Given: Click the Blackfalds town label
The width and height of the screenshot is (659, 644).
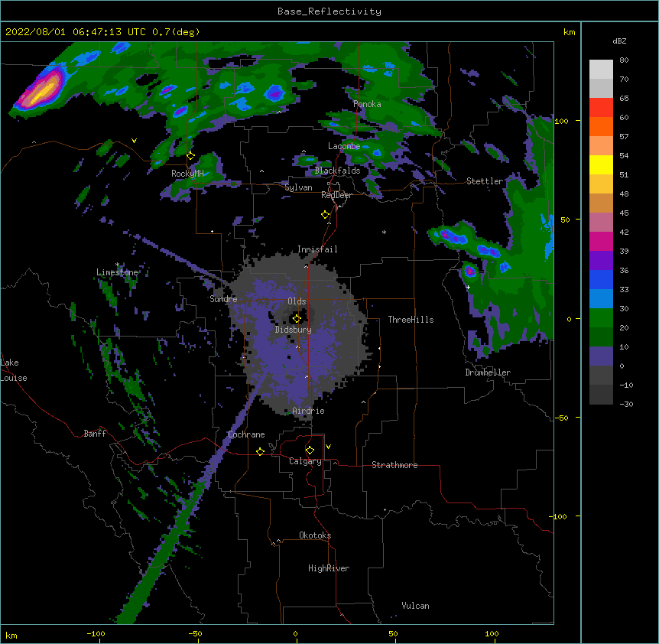Looking at the screenshot, I should [337, 171].
